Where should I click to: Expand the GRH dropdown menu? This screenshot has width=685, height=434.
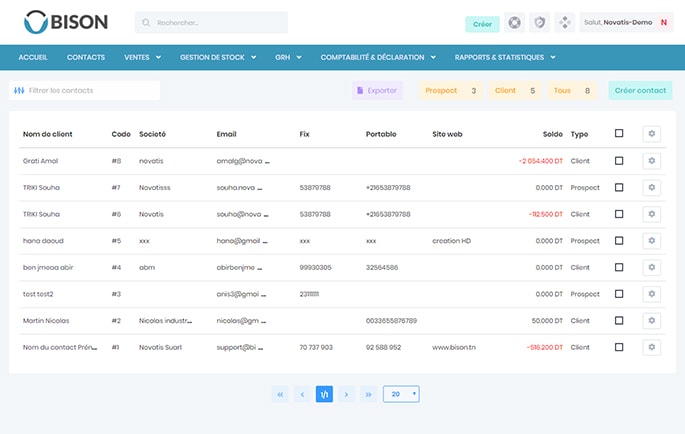288,57
